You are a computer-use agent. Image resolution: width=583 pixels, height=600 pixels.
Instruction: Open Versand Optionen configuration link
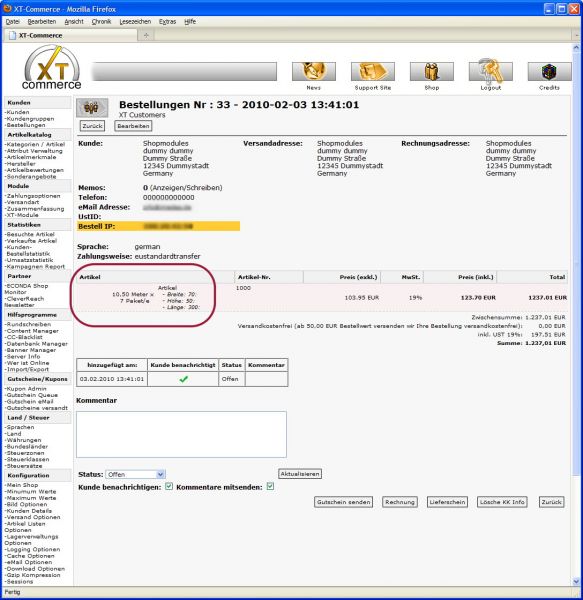(33, 517)
